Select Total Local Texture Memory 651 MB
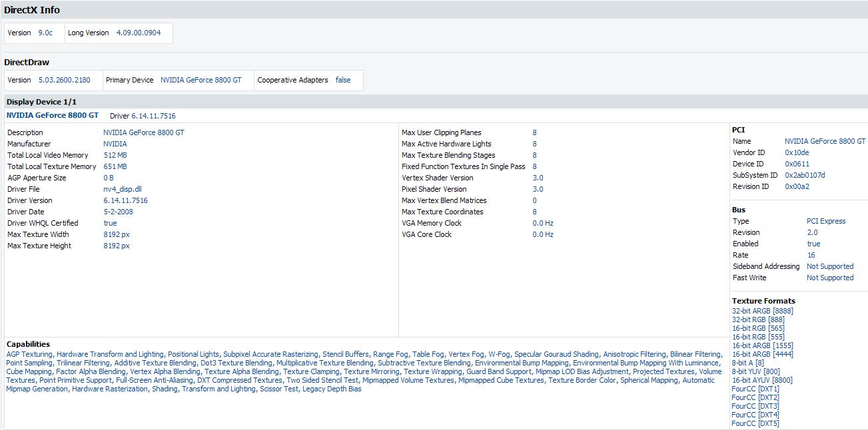The height and width of the screenshot is (430, 868). 115,166
